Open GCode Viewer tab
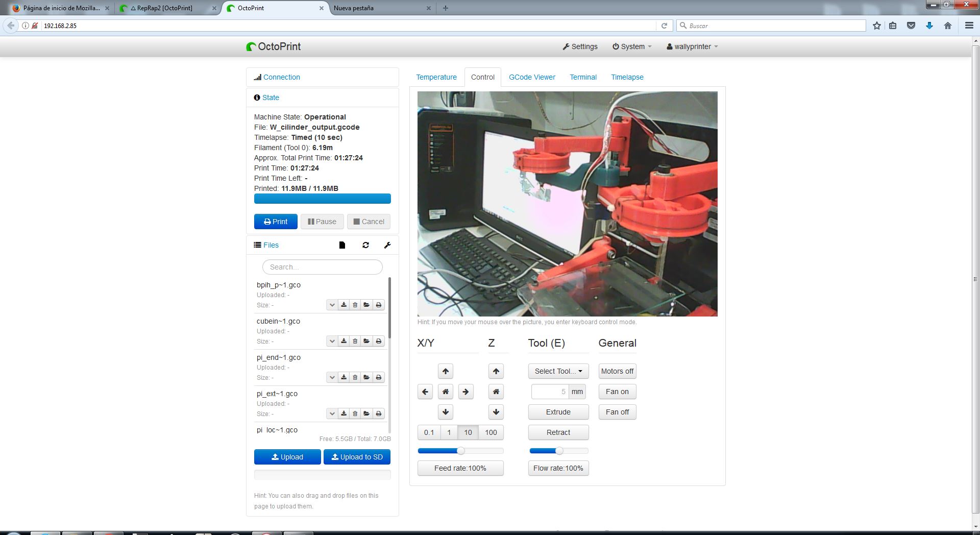Screen dimensions: 980x535 tap(532, 77)
